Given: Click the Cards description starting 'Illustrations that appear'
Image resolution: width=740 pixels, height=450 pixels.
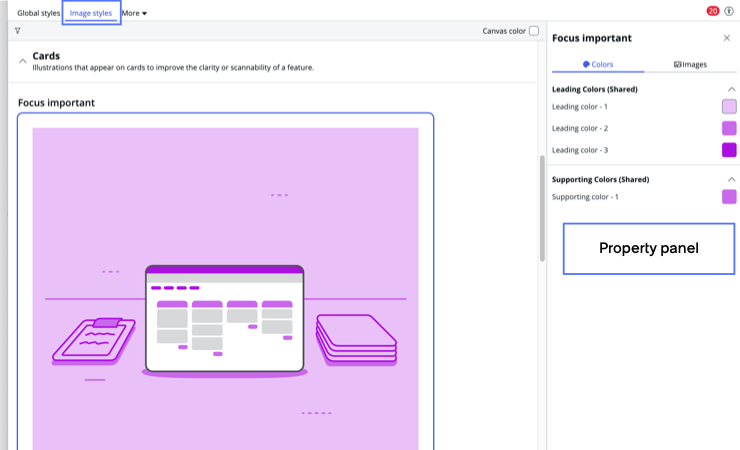Looking at the screenshot, I should [173, 67].
